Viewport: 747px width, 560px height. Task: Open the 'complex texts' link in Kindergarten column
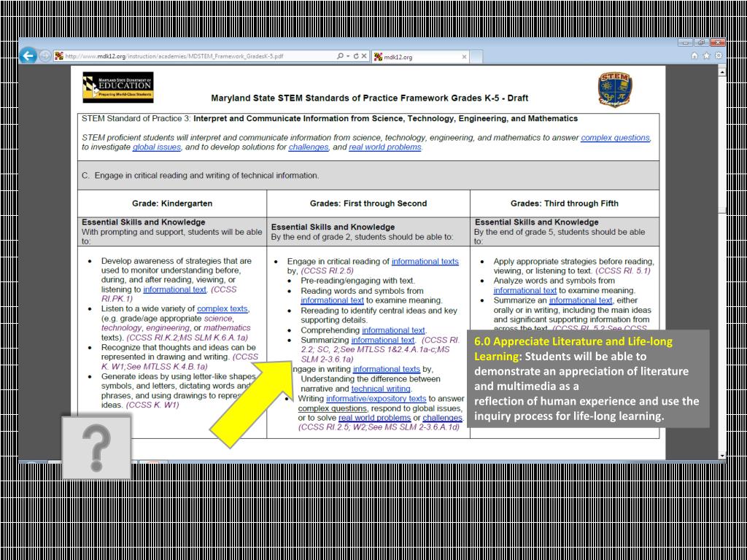pos(222,309)
